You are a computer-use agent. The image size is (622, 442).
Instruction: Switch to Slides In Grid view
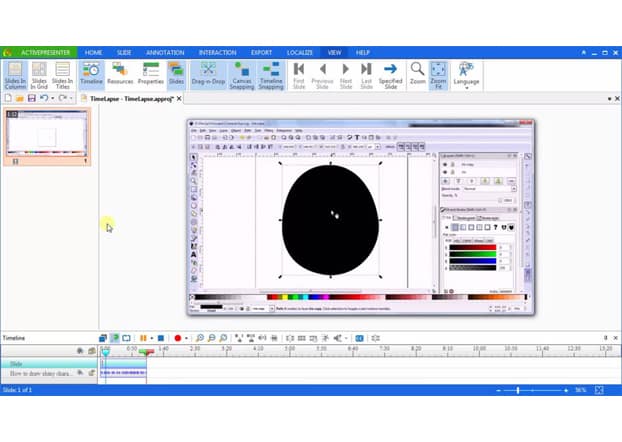(39, 74)
